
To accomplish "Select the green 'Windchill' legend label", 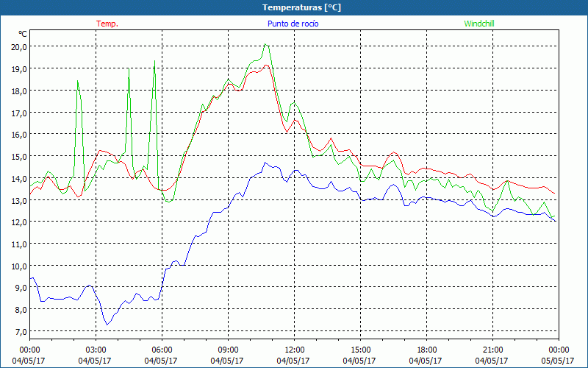I will pyautogui.click(x=479, y=24).
